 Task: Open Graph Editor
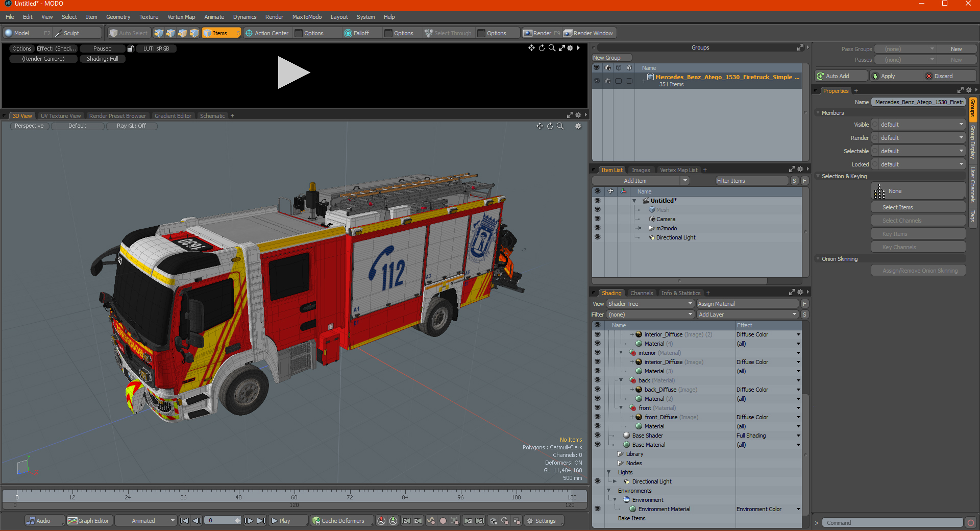pyautogui.click(x=89, y=521)
